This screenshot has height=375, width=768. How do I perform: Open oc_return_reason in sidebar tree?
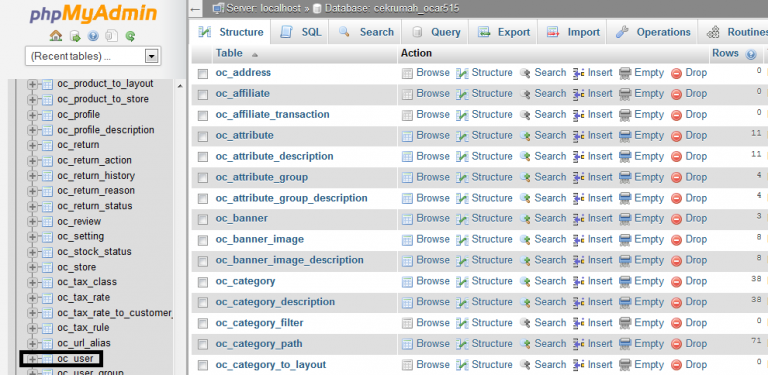[96, 190]
